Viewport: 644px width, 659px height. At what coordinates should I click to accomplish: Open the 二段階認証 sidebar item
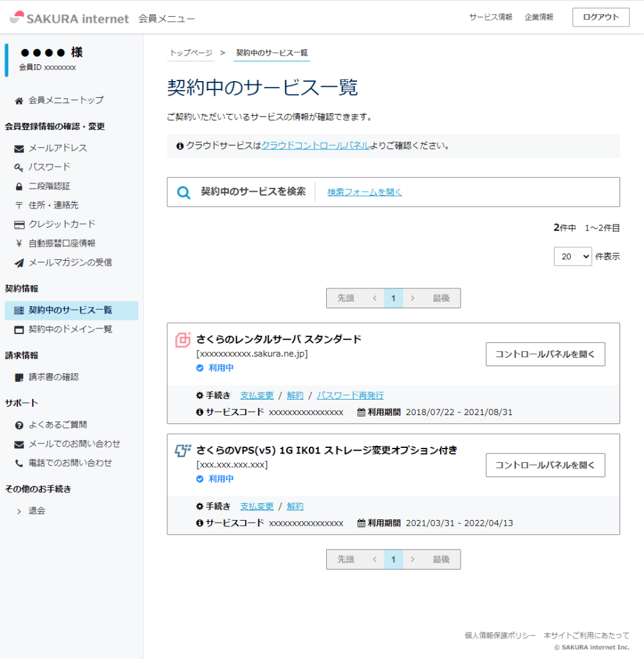point(50,186)
